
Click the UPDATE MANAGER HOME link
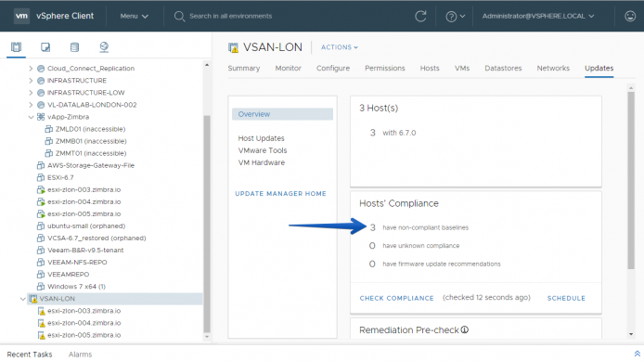click(280, 193)
